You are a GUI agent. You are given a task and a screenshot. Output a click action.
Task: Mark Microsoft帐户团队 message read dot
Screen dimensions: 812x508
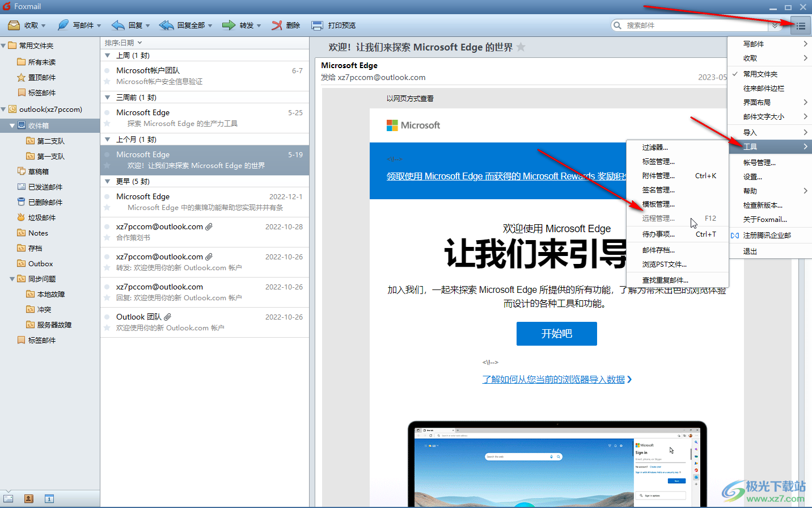(107, 71)
